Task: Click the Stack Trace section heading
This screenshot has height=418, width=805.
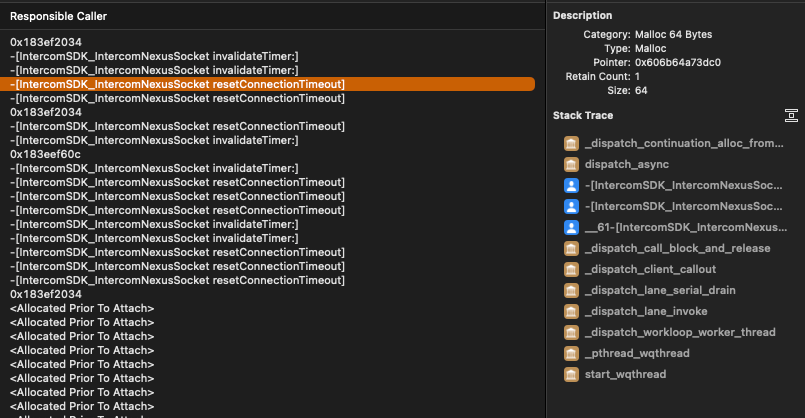Action: (583, 116)
